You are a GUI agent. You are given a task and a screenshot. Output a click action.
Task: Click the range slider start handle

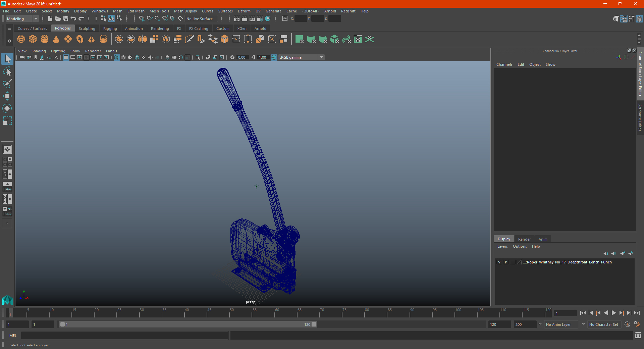coord(62,325)
